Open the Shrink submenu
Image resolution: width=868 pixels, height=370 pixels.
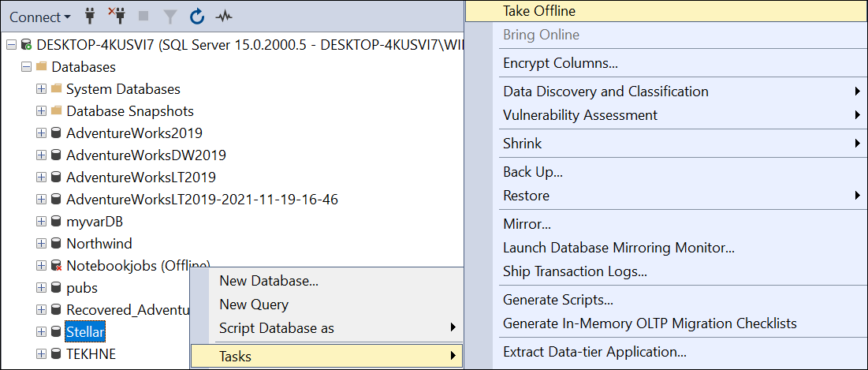pos(523,144)
